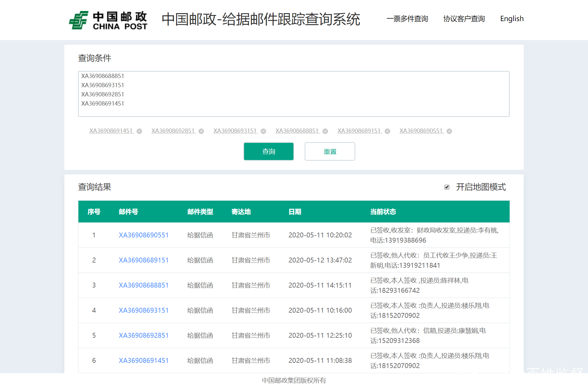
Task: Open tracking link XA36908689151 in results
Action: (x=144, y=260)
